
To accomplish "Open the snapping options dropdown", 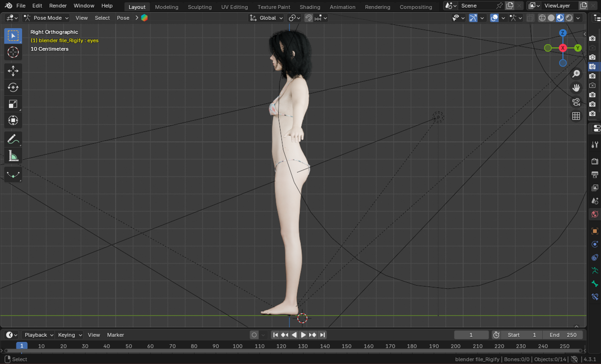I will click(x=321, y=18).
